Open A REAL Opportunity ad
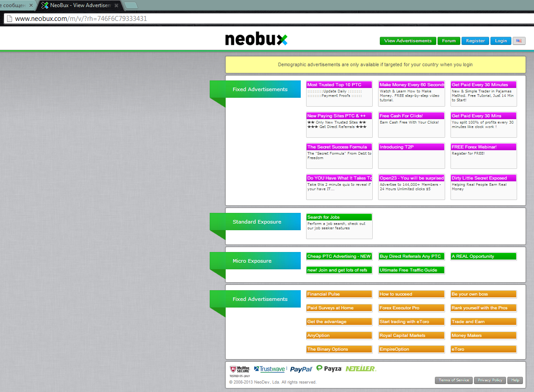 coord(484,256)
